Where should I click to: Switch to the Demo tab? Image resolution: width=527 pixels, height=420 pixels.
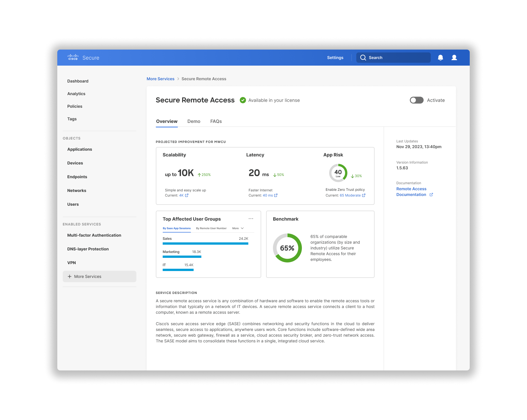click(194, 121)
